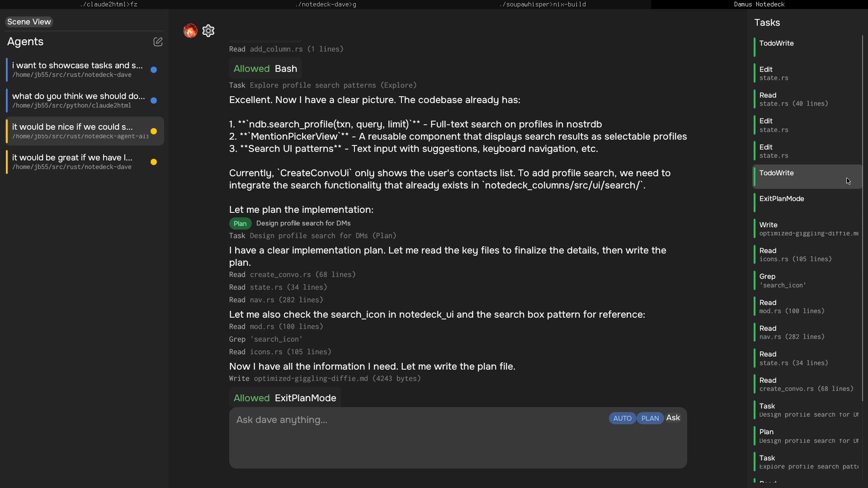Viewport: 868px width, 488px height.
Task: Switch to the notedeck-dave terminal tab
Action: (325, 4)
